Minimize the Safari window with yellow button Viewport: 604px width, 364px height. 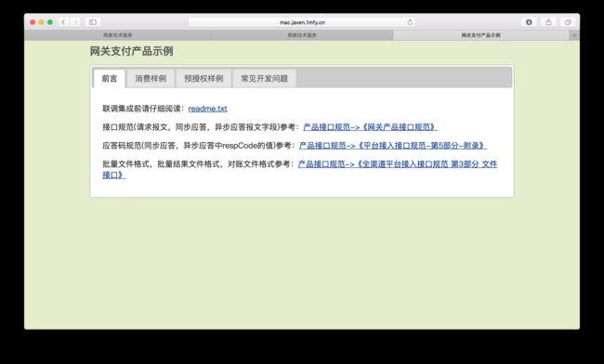click(x=41, y=22)
